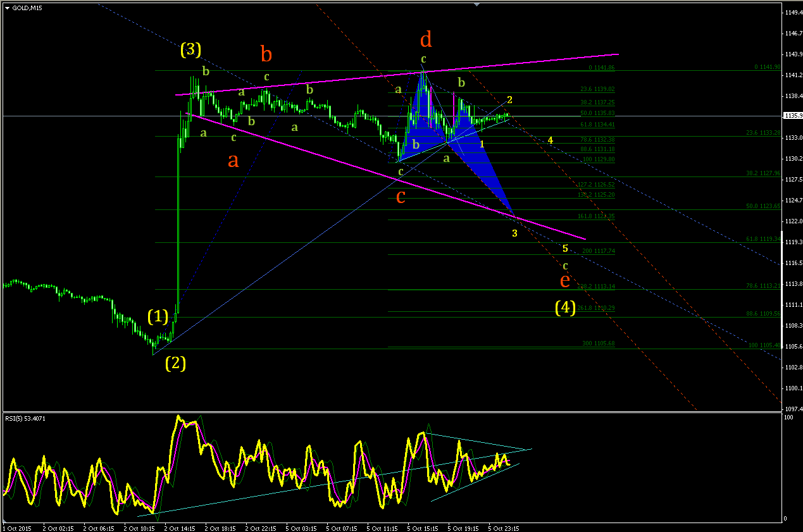The height and width of the screenshot is (532, 803).
Task: Select Fibonacci level 23.6 1139.02
Action: pyautogui.click(x=597, y=90)
